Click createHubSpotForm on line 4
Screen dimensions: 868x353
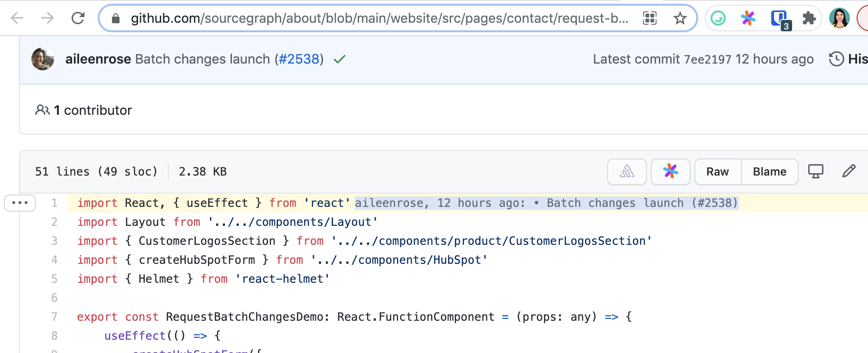(197, 260)
